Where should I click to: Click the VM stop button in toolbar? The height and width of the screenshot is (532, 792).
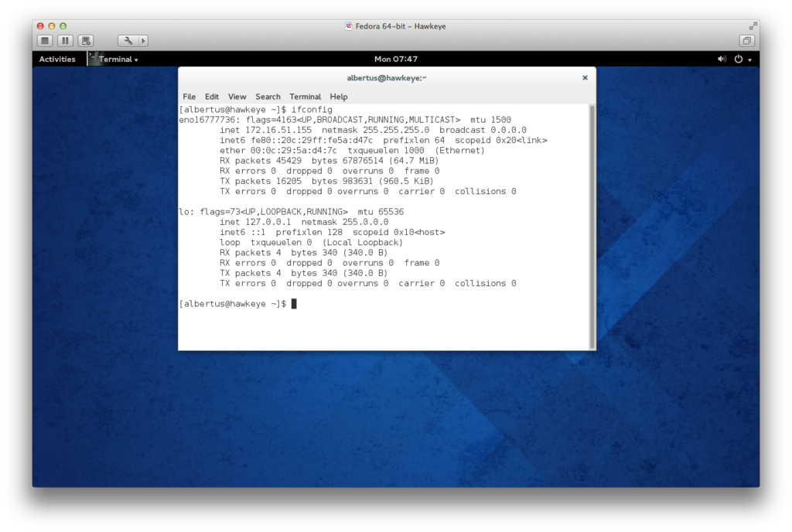coord(45,41)
